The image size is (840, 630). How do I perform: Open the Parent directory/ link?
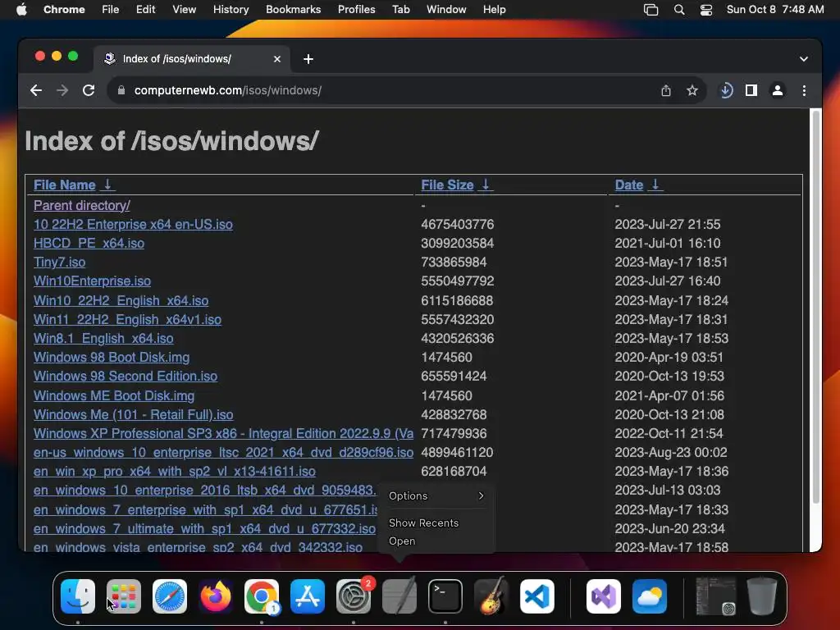click(x=81, y=205)
